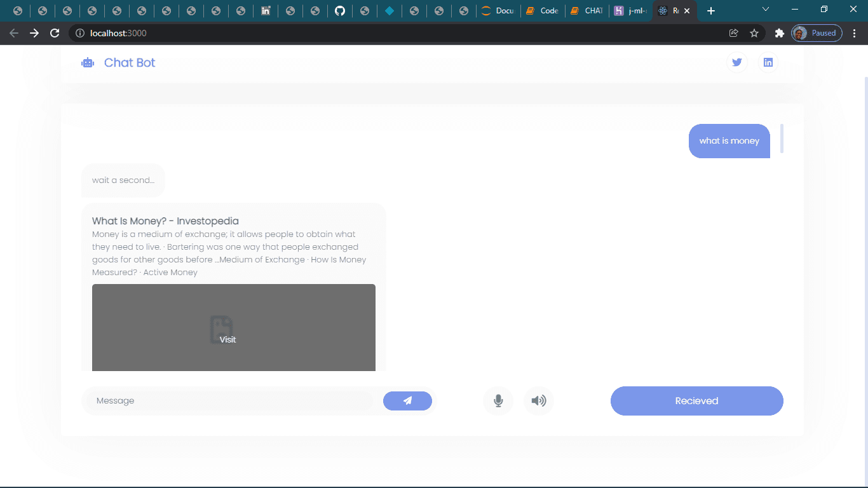
Task: Click the Recieved button
Action: point(697,401)
